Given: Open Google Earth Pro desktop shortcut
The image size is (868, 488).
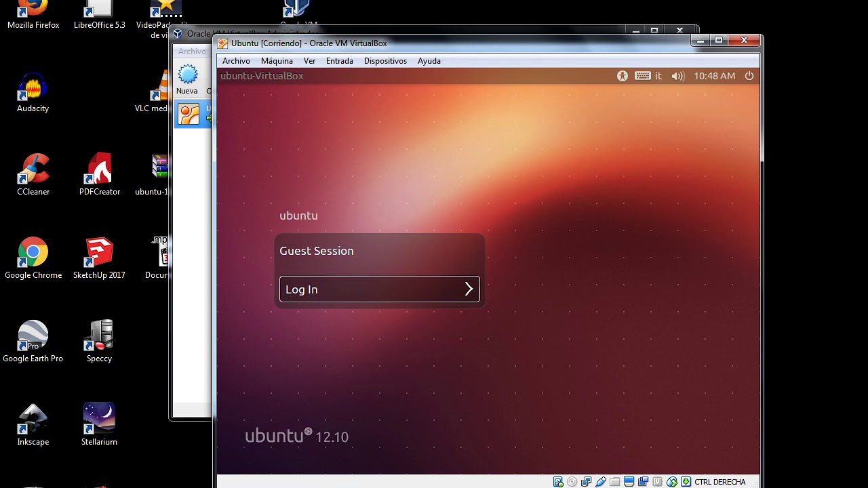Looking at the screenshot, I should [x=33, y=342].
